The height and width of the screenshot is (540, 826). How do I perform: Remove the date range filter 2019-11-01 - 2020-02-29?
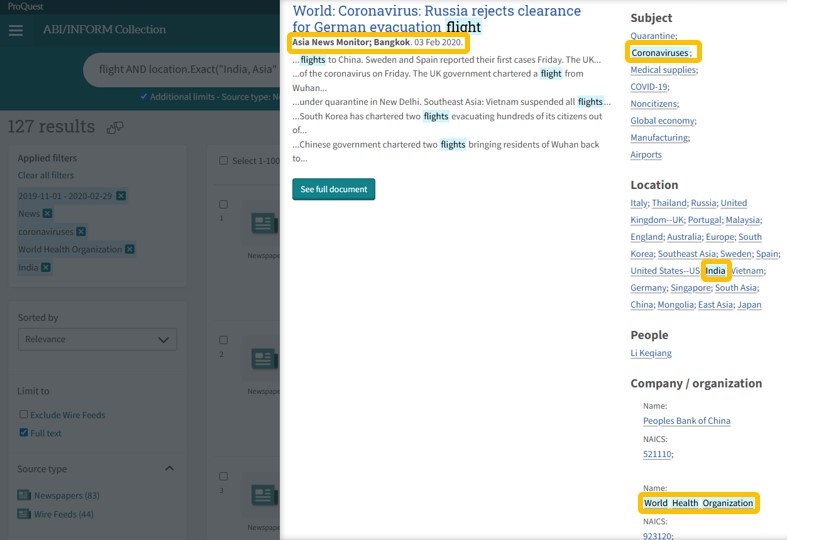[121, 195]
